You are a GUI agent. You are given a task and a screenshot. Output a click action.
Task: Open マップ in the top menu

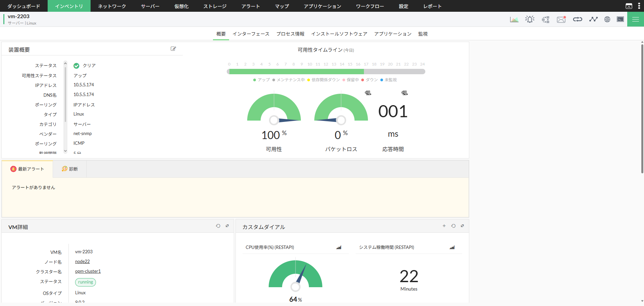(282, 6)
